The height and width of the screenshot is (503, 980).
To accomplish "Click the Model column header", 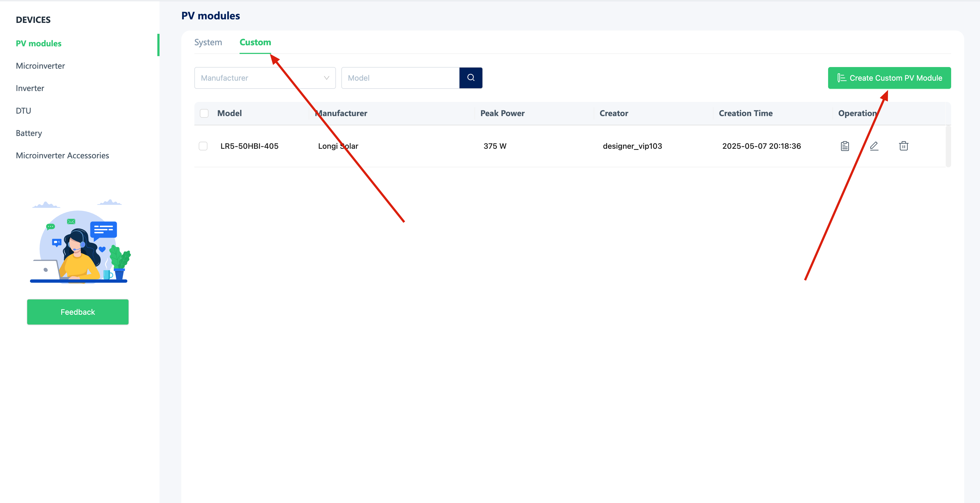I will (229, 113).
